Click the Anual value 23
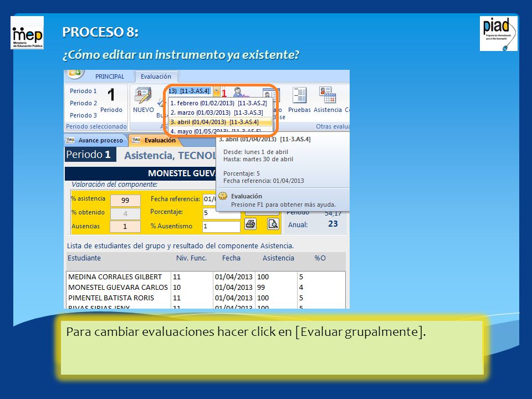The height and width of the screenshot is (399, 532). pos(333,224)
